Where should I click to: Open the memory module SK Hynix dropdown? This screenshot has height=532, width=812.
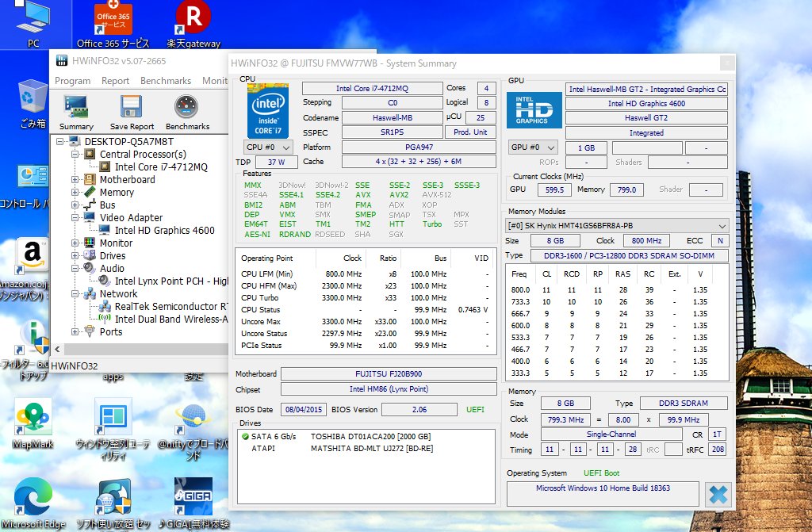[617, 226]
